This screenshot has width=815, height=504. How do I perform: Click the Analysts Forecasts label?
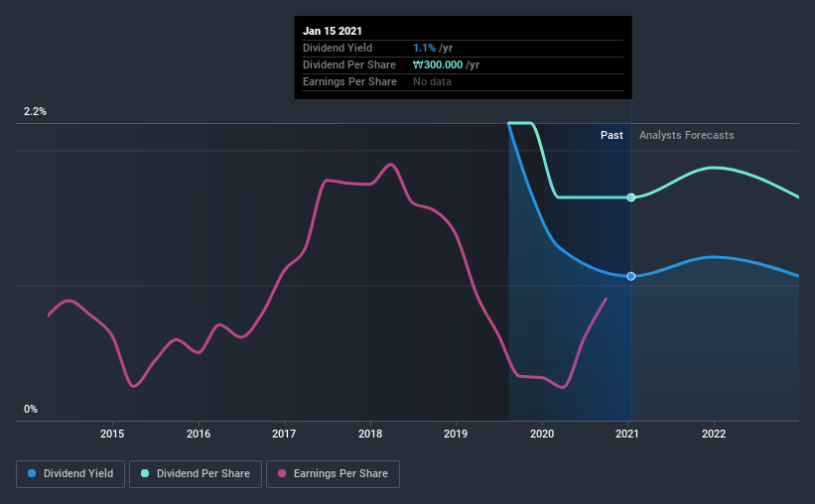(x=687, y=135)
